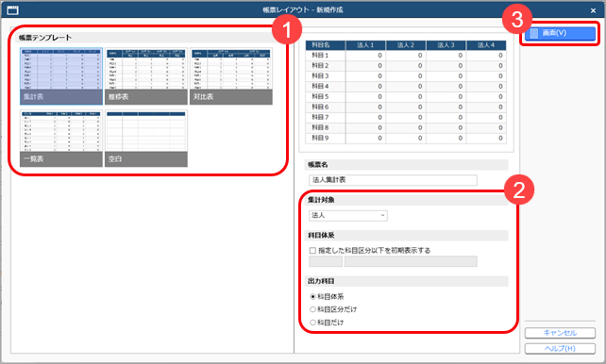Click the 科目3 row in preview
The height and width of the screenshot is (364, 606).
pyautogui.click(x=406, y=76)
